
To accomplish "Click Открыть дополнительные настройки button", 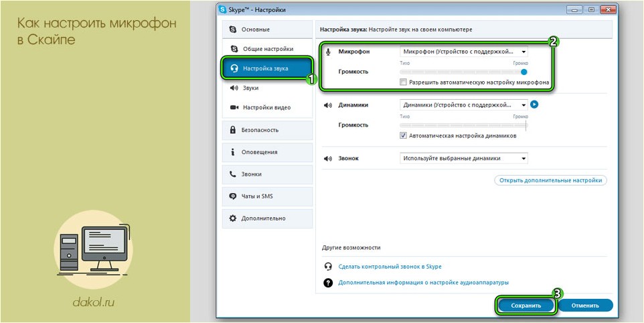I will point(550,180).
